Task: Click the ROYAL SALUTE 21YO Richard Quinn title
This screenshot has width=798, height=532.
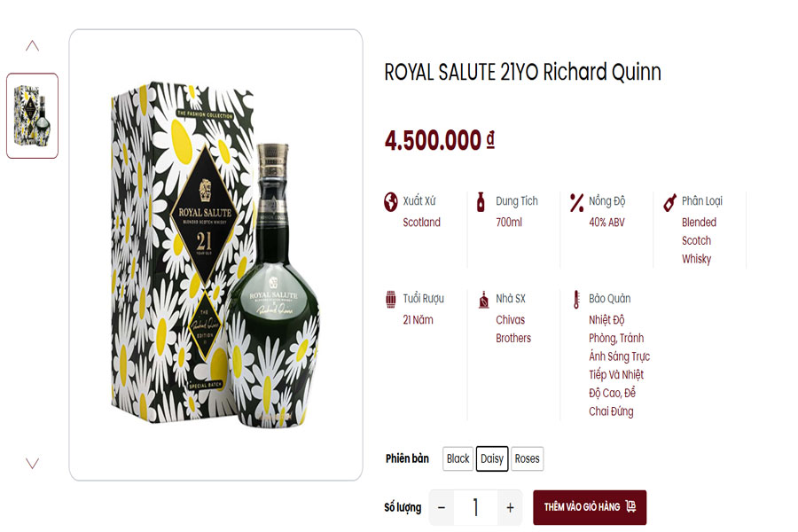Action: tap(522, 73)
